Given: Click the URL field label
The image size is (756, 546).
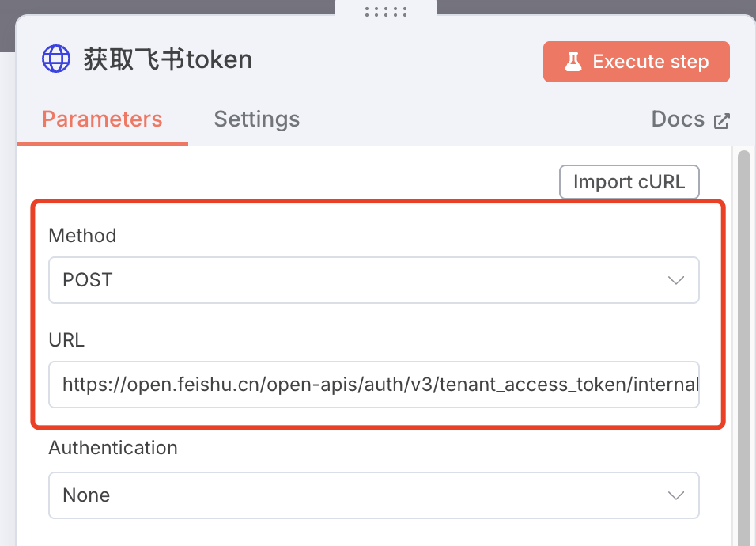Looking at the screenshot, I should (66, 340).
